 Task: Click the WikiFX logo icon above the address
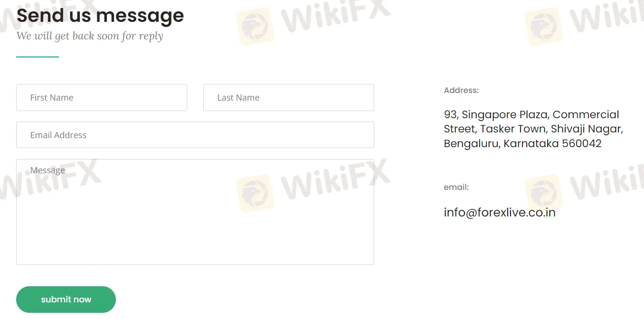coord(544,26)
